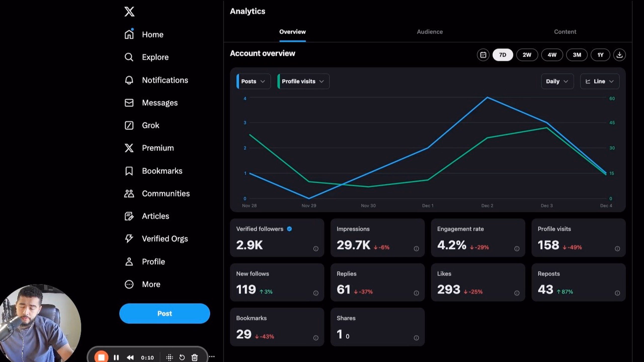Click the Reposts value 43
The width and height of the screenshot is (644, 362).
tap(545, 289)
